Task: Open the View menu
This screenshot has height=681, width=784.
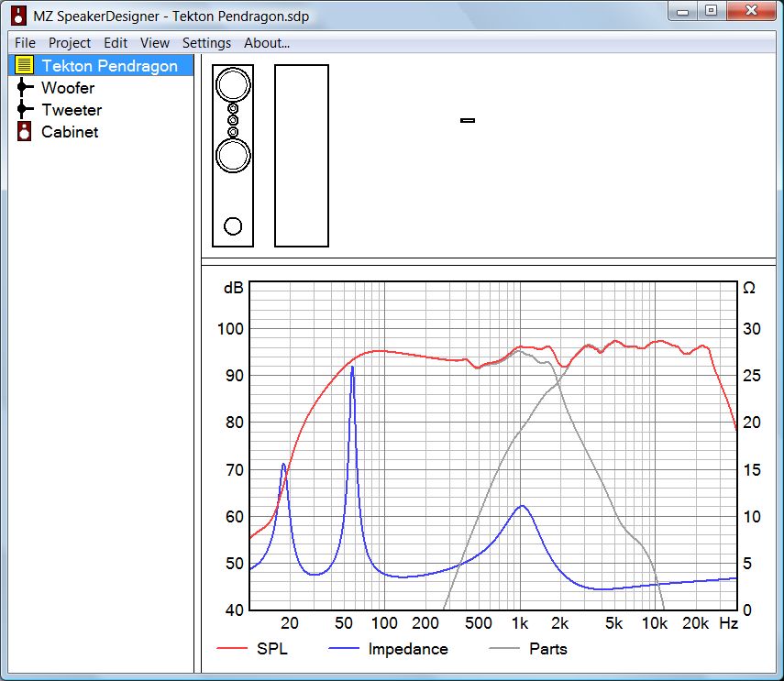Action: click(x=154, y=43)
